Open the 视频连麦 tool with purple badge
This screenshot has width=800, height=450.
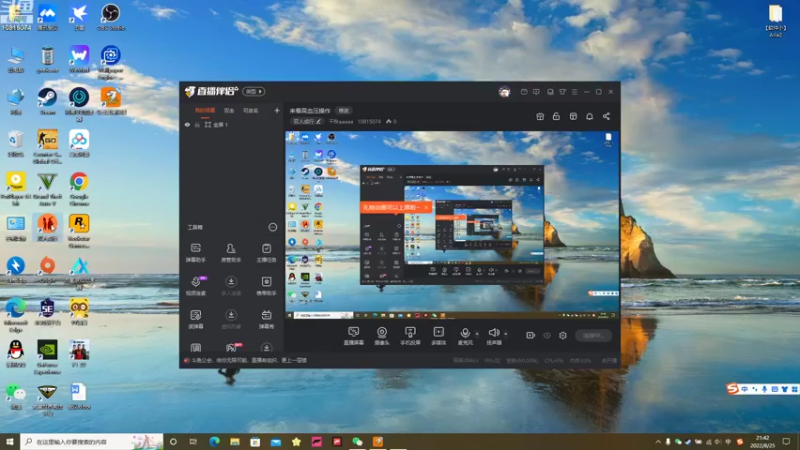pyautogui.click(x=195, y=286)
